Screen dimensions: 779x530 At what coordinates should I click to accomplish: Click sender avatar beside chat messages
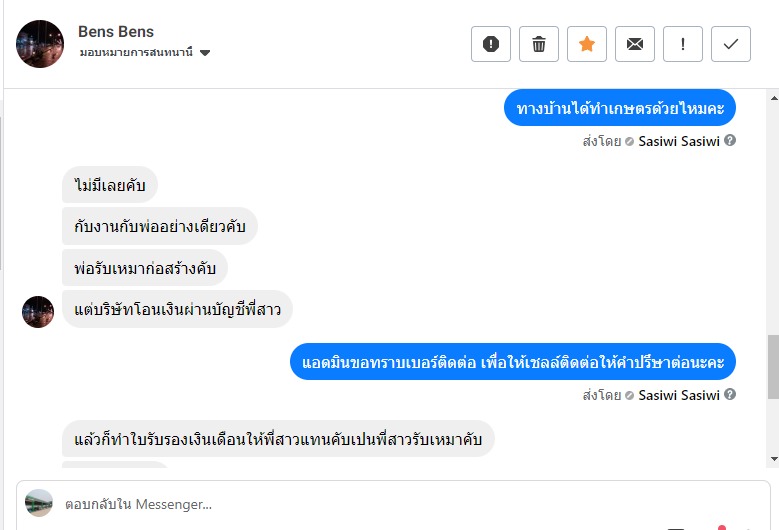point(38,311)
